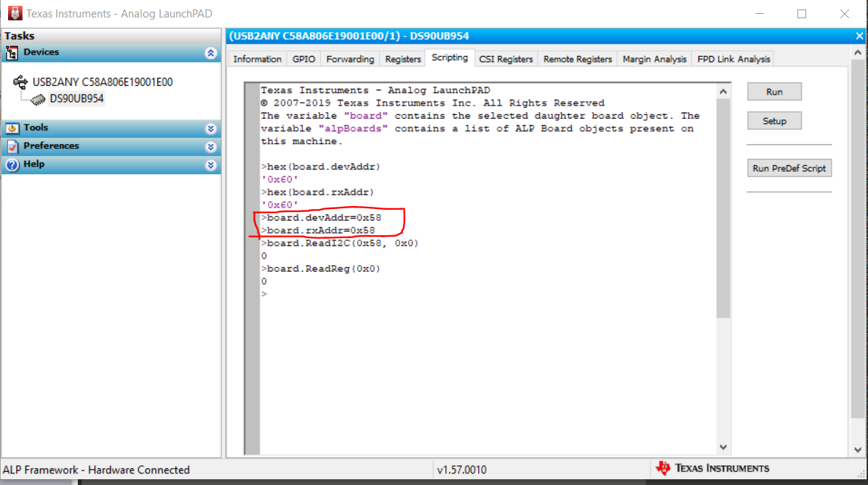Switch to the GPIO tab
The image size is (868, 485).
(306, 58)
